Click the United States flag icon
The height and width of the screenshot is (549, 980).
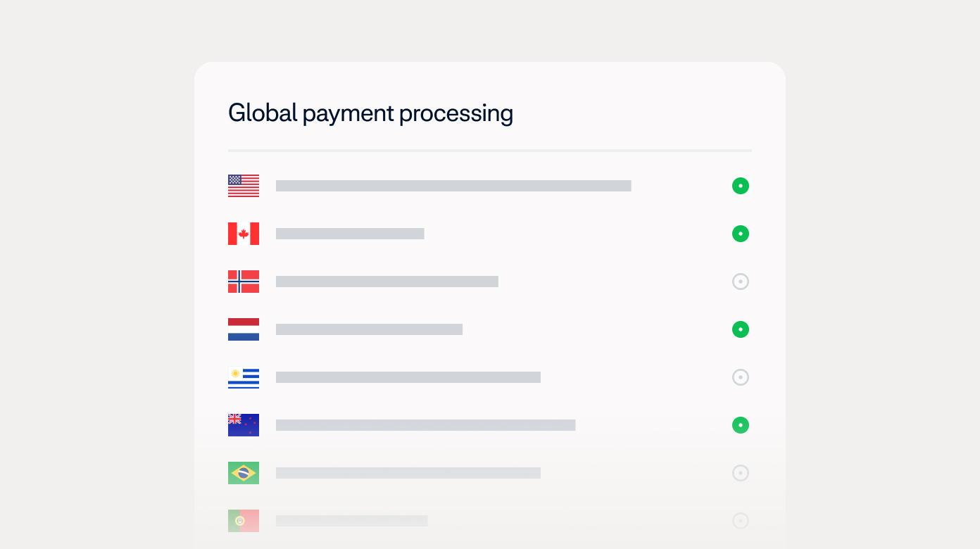244,186
